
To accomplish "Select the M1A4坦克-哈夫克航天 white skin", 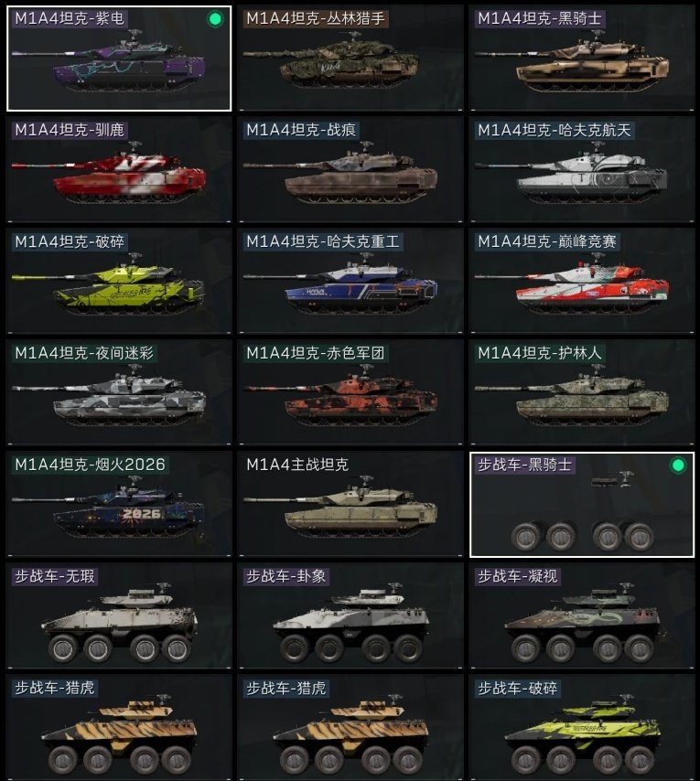I will [582, 169].
